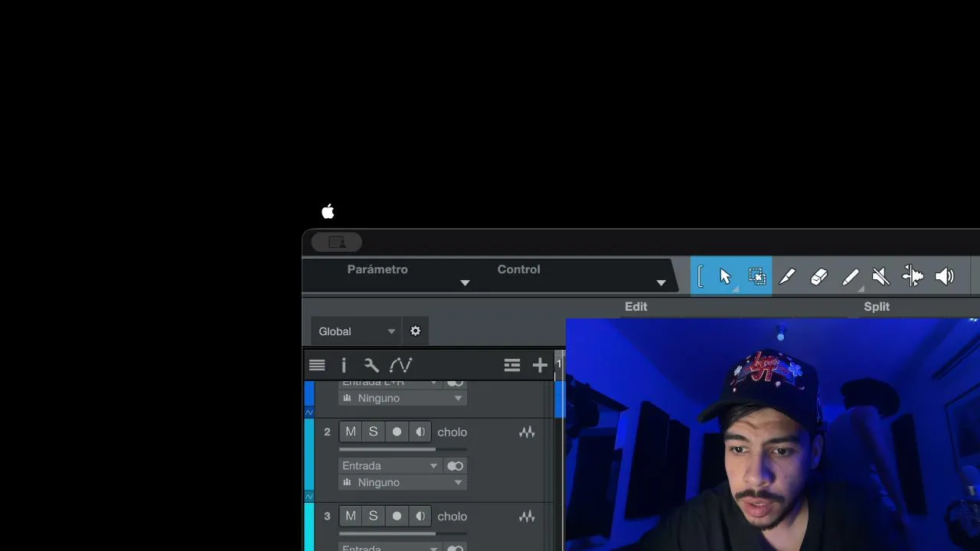This screenshot has width=980, height=551.
Task: Mute track 3 cholo
Action: point(351,516)
